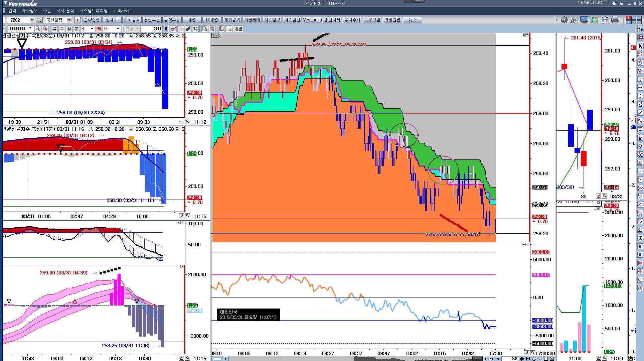Toggle the 월 monthly period button

click(x=69, y=29)
